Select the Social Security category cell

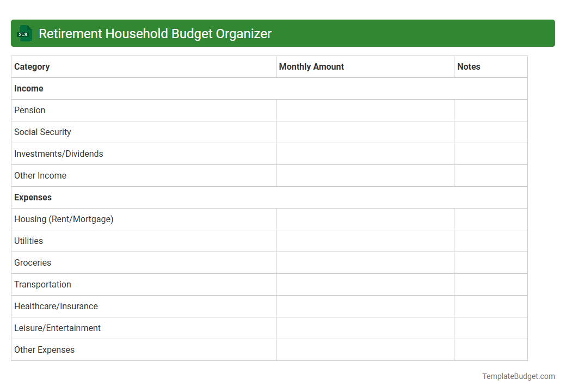(x=42, y=132)
